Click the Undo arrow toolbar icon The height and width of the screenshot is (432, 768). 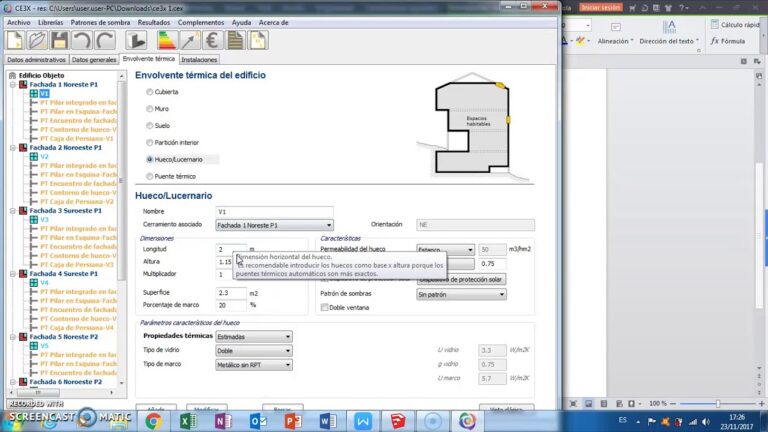coord(82,41)
